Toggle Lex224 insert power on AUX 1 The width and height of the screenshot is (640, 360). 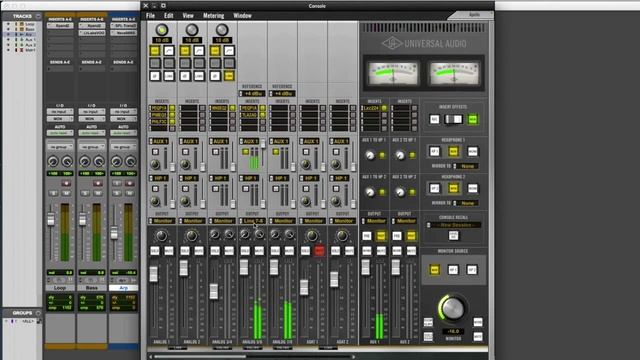click(384, 108)
